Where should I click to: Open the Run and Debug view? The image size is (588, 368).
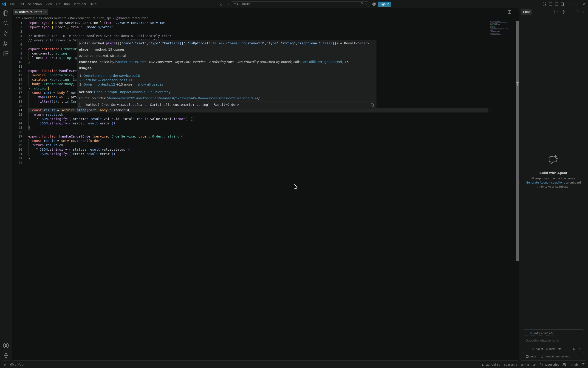[x=6, y=43]
